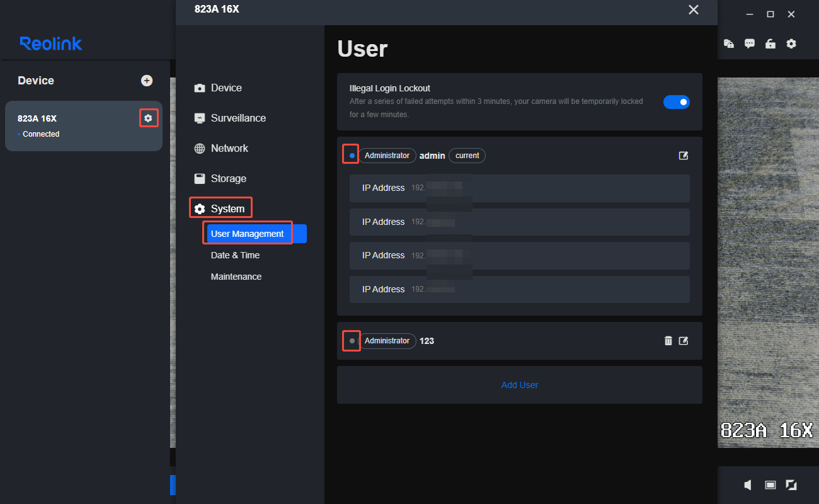819x504 pixels.
Task: Add a new device with the plus icon
Action: click(x=147, y=81)
